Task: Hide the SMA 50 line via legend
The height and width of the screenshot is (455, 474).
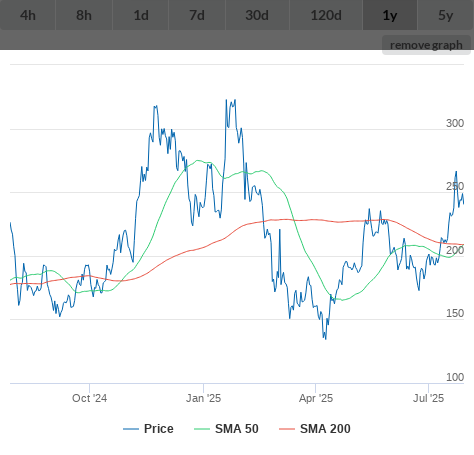Action: click(226, 429)
